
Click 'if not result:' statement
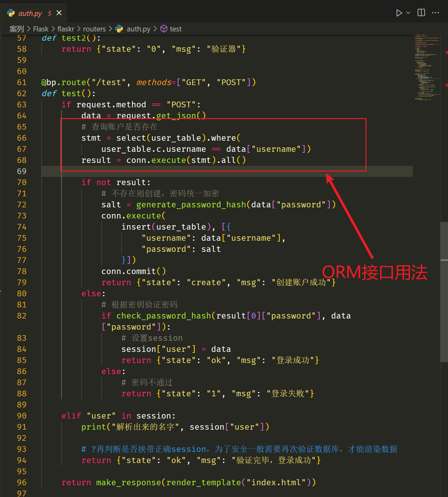coord(116,183)
